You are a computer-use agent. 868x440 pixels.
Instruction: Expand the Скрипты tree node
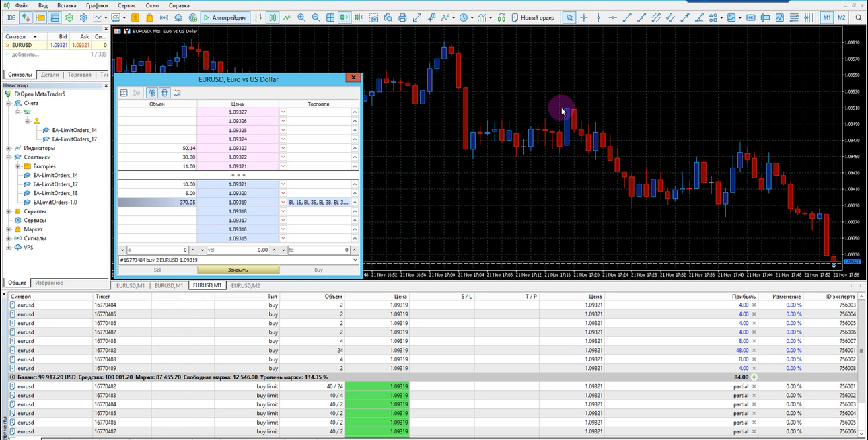(9, 211)
